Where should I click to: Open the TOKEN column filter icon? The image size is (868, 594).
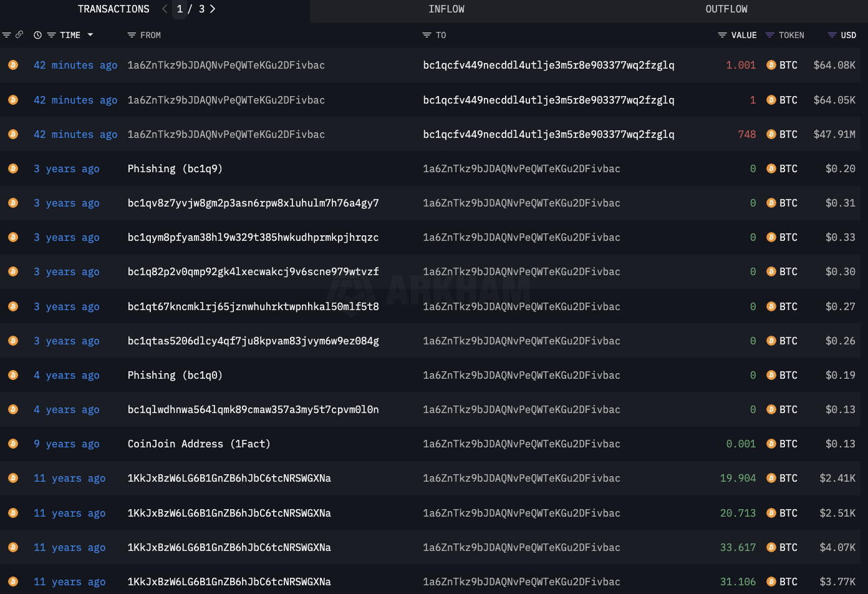point(769,35)
